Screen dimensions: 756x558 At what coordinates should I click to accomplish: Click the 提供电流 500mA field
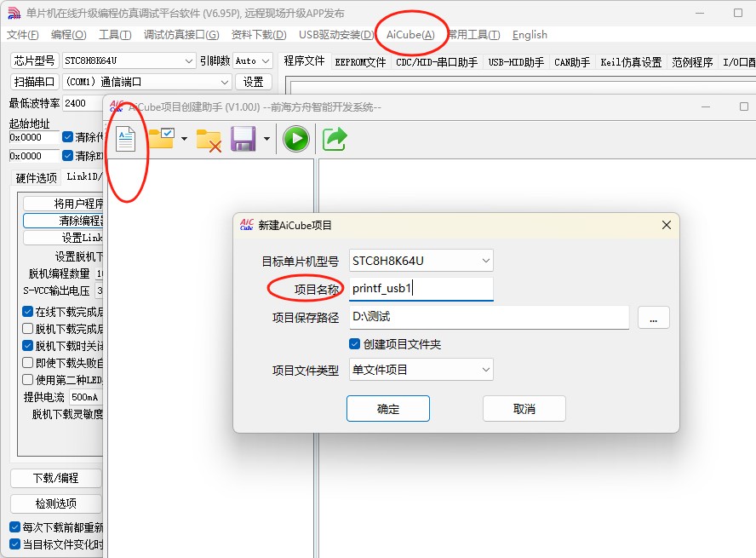(86, 397)
